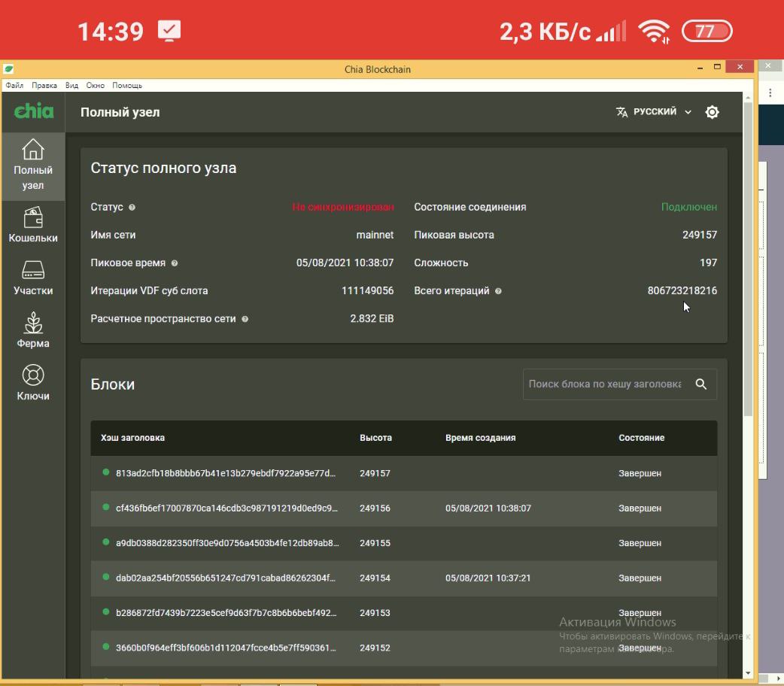The image size is (784, 686).
Task: Click Завершен state in row 249156
Action: coord(640,508)
